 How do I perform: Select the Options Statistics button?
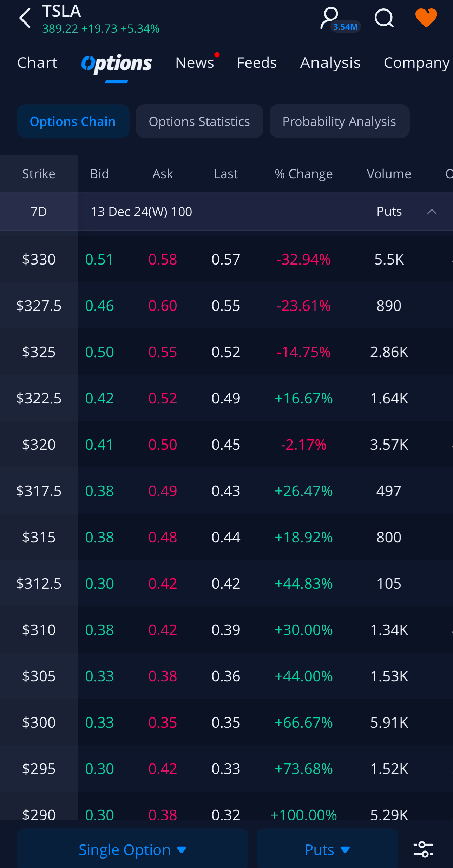tap(199, 121)
